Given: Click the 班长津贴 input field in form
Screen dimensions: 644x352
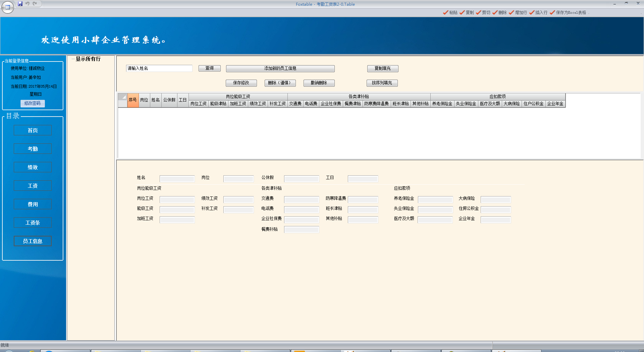Looking at the screenshot, I should click(x=363, y=210).
